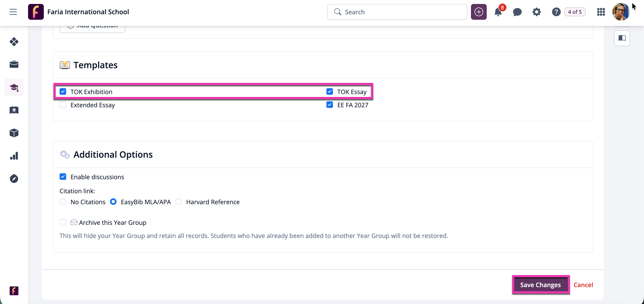The width and height of the screenshot is (644, 304).
Task: Click the Templates section icon
Action: coord(65,65)
